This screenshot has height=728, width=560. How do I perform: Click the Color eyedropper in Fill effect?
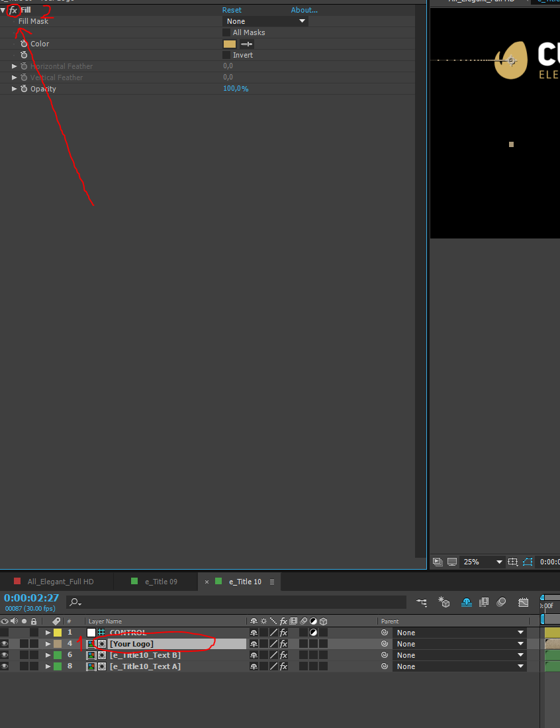tap(247, 44)
